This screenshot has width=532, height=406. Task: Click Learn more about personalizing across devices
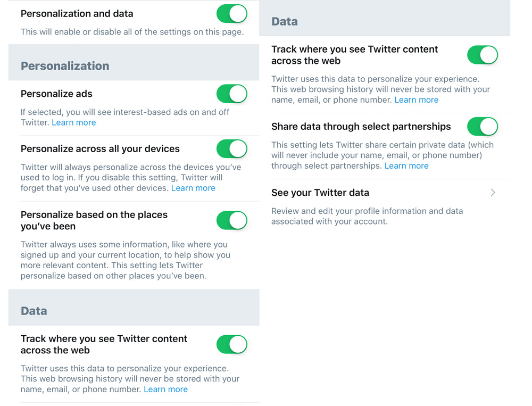[193, 188]
